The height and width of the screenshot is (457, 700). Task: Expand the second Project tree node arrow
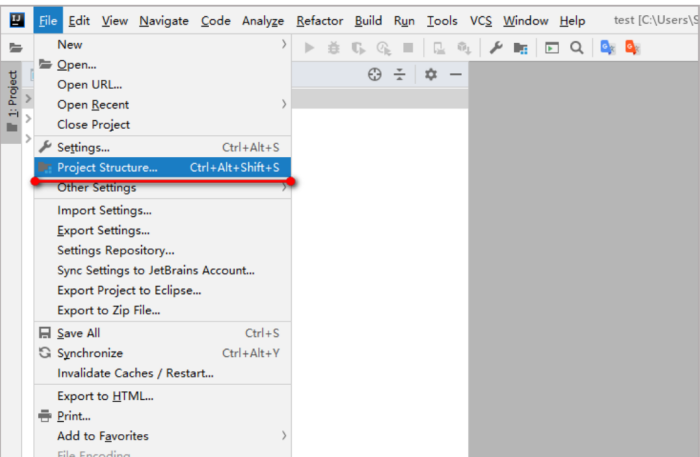(28, 118)
